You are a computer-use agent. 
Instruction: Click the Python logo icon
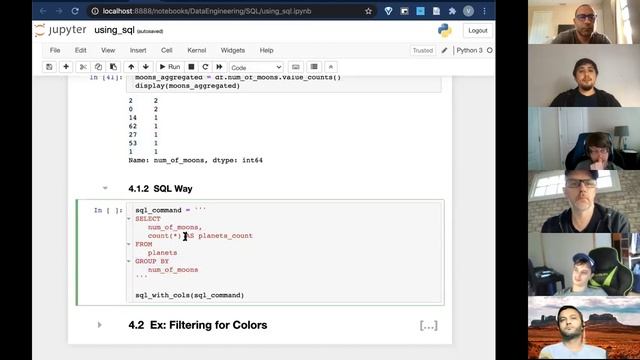[444, 31]
